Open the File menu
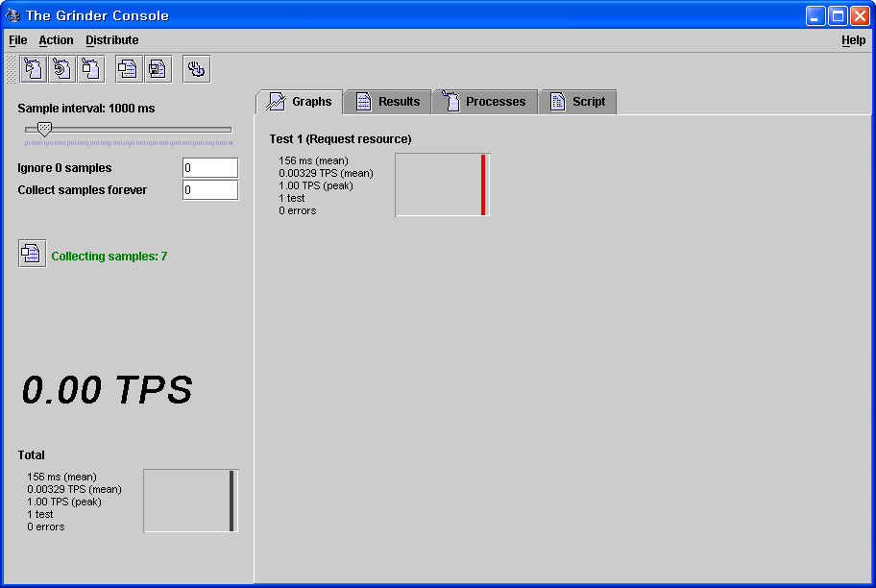 tap(18, 40)
